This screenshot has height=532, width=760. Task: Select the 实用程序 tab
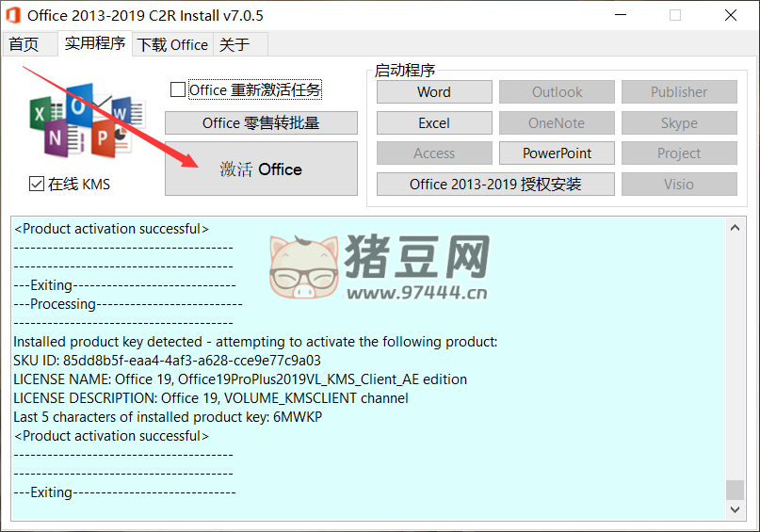click(95, 43)
